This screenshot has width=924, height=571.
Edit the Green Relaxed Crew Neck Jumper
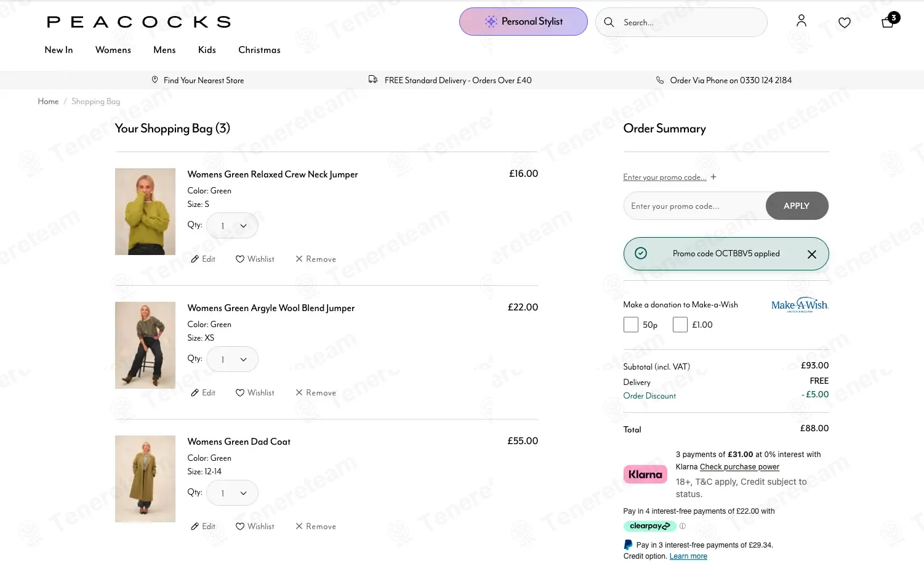[203, 259]
